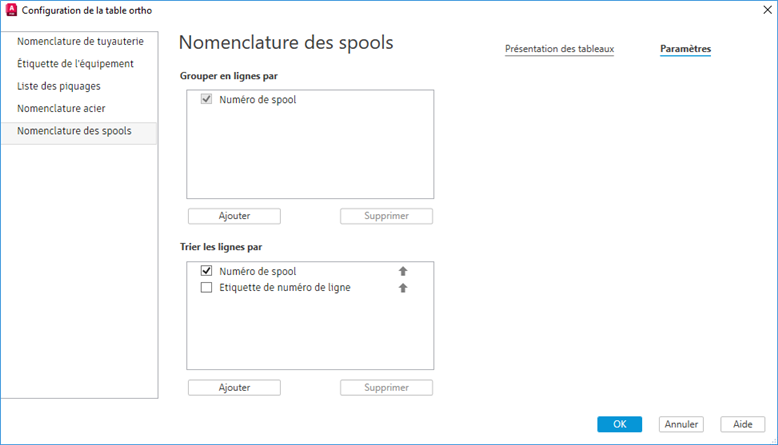Image resolution: width=778 pixels, height=445 pixels.
Task: Select Étiquette de l'équipement item
Action: pos(75,64)
